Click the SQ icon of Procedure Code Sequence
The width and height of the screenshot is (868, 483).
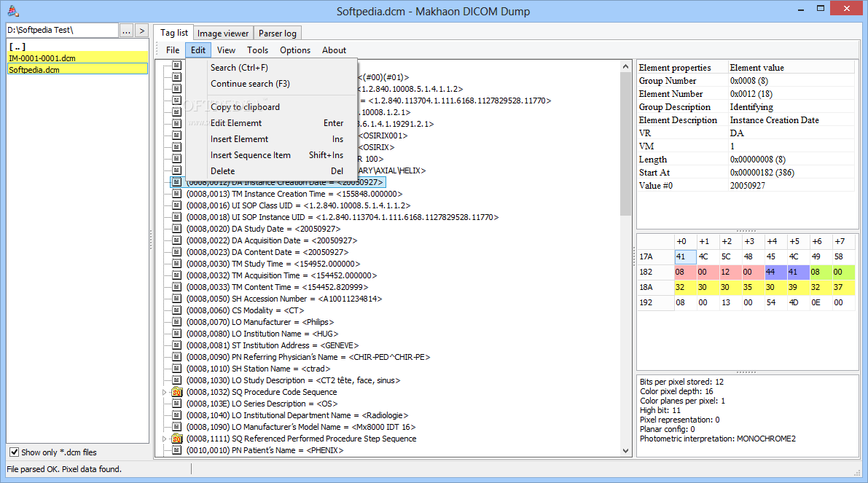pos(176,392)
